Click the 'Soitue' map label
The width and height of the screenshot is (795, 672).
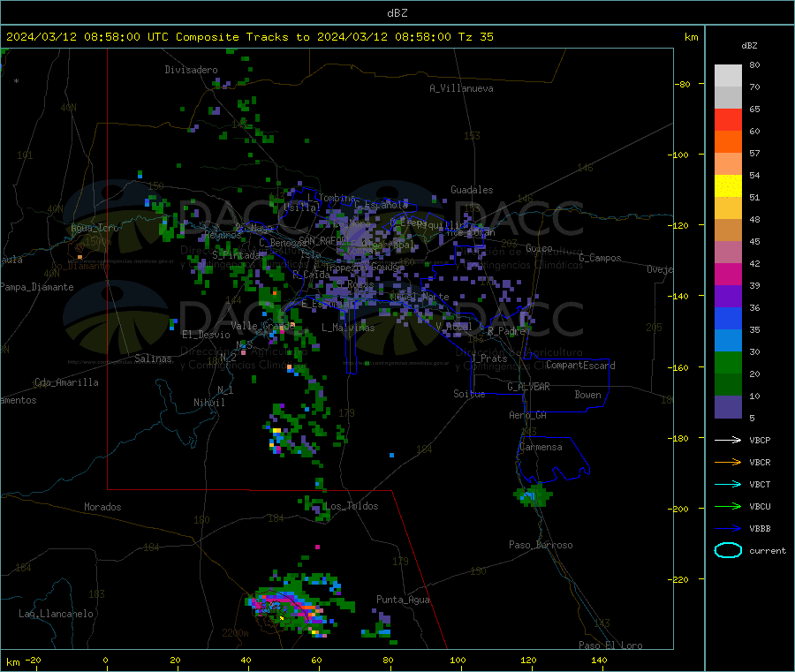469,394
